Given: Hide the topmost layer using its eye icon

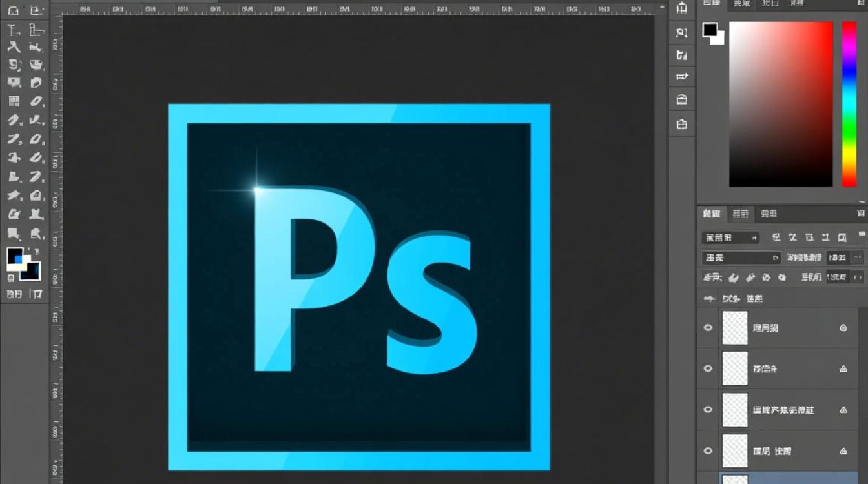Looking at the screenshot, I should (708, 328).
